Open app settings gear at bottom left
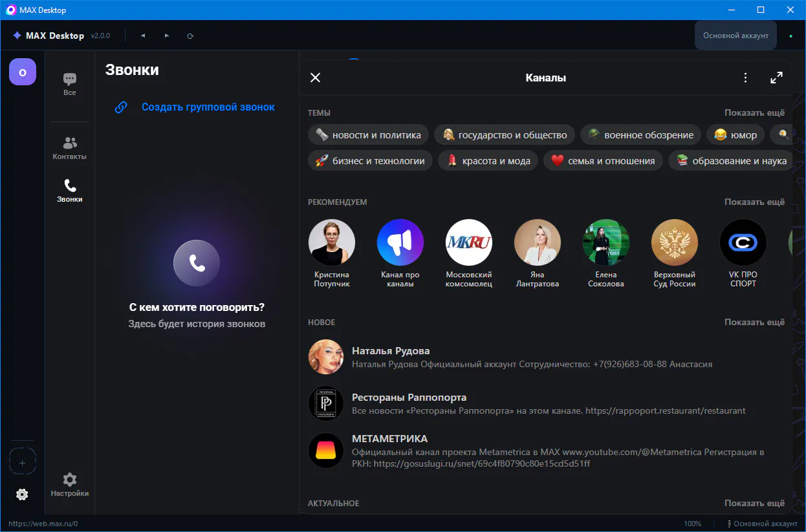Image resolution: width=806 pixels, height=532 pixels. click(x=22, y=495)
